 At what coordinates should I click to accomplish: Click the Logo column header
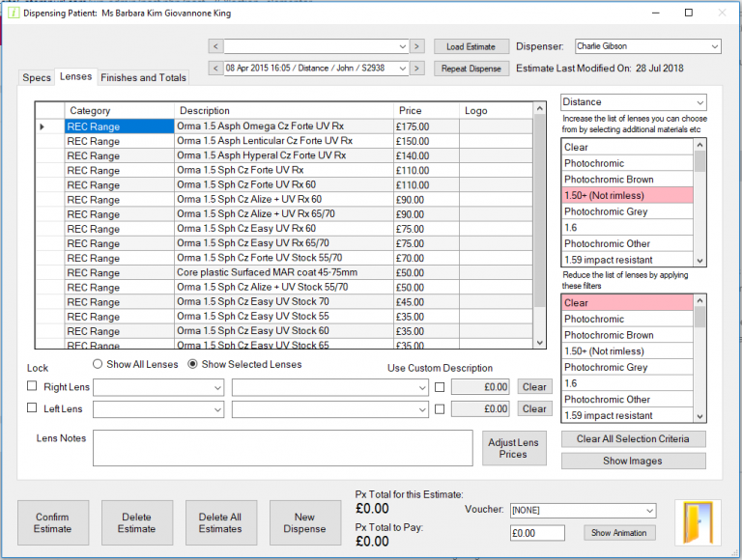(496, 111)
